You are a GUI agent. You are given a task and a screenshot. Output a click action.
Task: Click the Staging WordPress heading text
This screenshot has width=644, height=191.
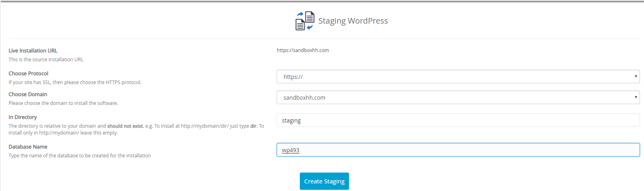(x=353, y=21)
